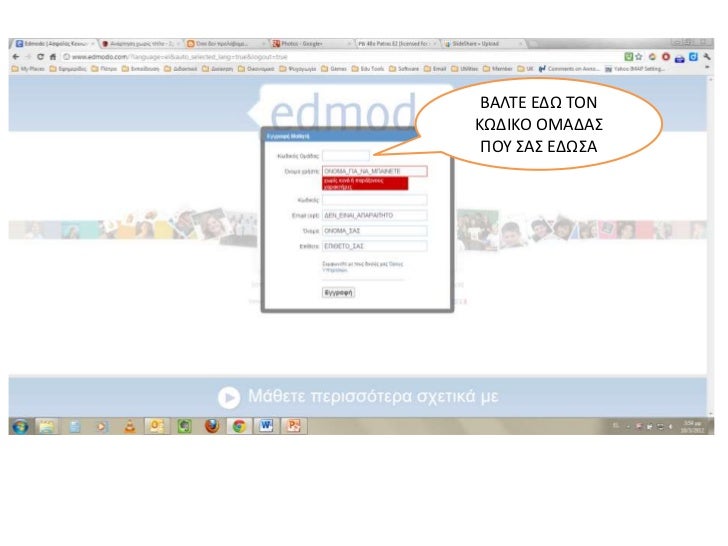Open the Windows Start menu orb
Screen dimensions: 728x546
20,426
